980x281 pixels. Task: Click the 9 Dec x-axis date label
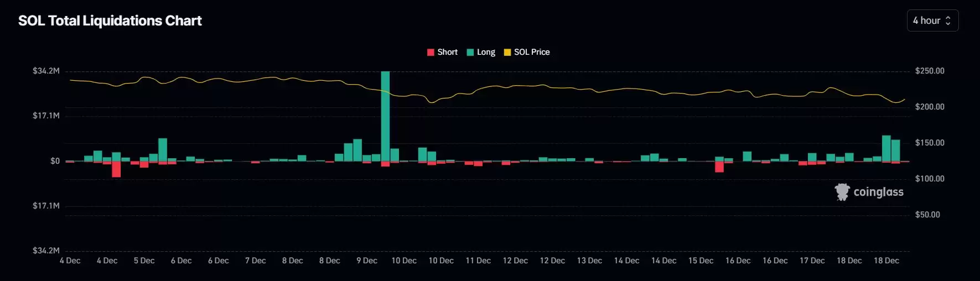point(367,261)
